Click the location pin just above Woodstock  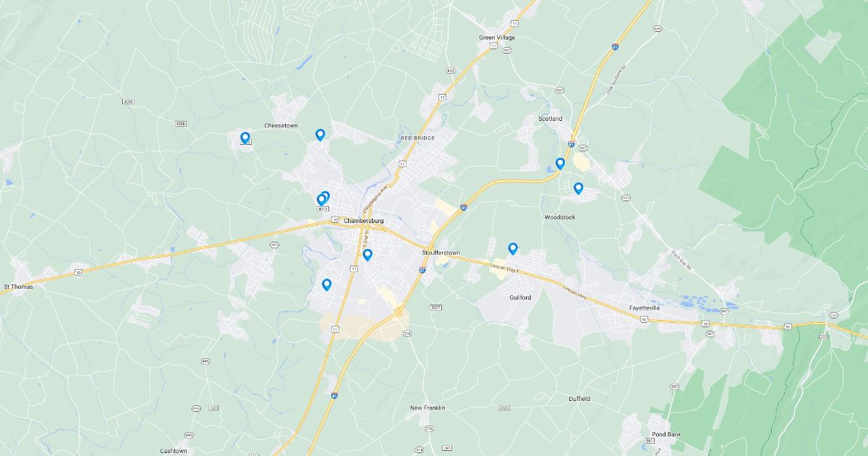(x=578, y=188)
